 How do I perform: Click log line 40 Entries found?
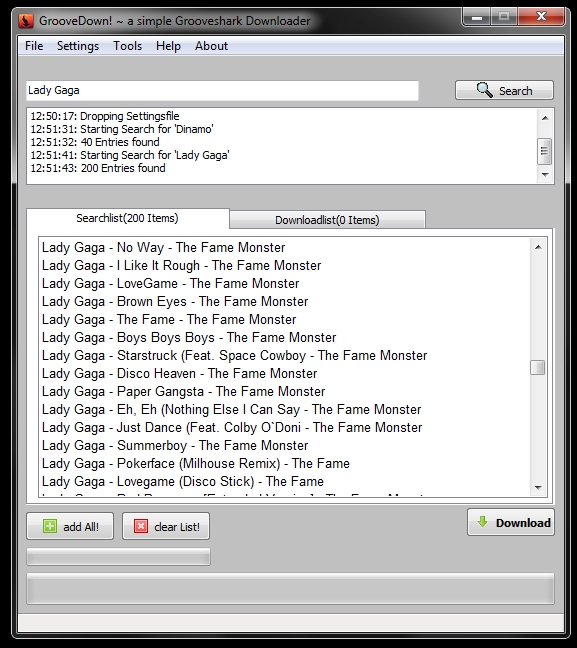[95, 142]
